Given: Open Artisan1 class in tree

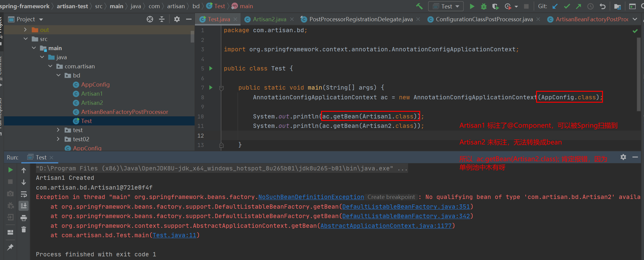Looking at the screenshot, I should (x=92, y=94).
